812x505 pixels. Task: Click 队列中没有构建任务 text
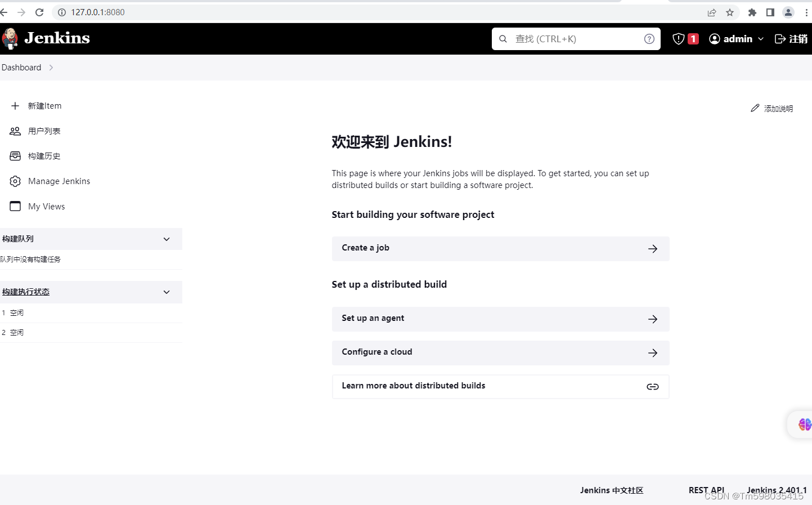coord(30,260)
